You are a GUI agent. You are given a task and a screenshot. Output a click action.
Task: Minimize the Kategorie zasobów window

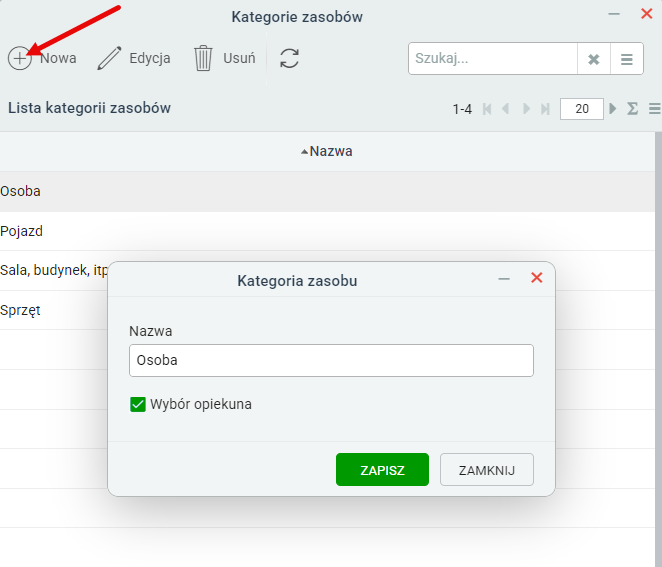point(614,14)
